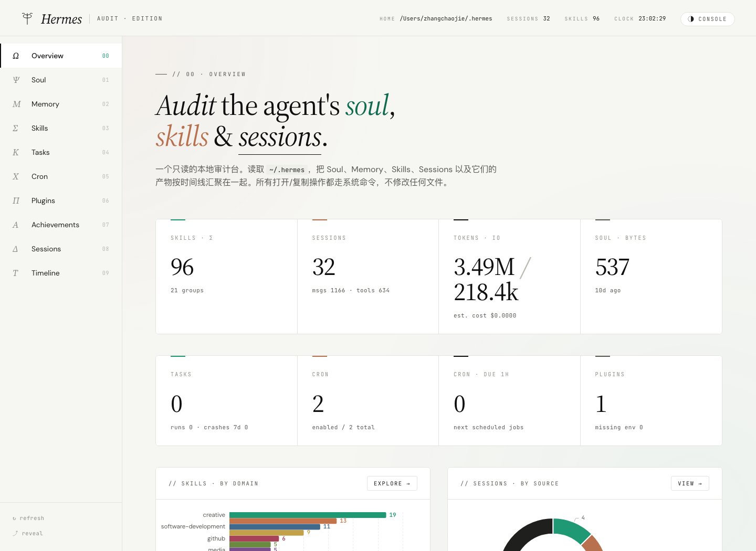Click 'enabled / 2 total' under Cron

click(343, 427)
